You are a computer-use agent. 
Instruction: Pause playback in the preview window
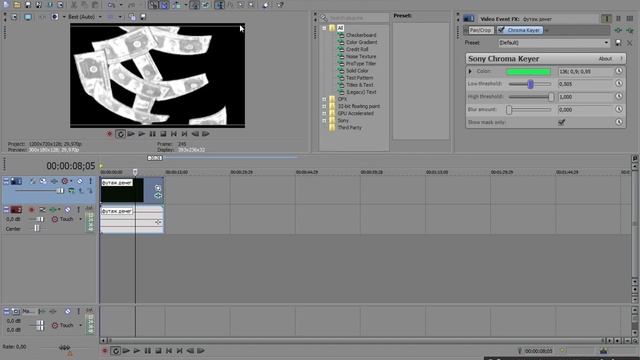click(152, 134)
